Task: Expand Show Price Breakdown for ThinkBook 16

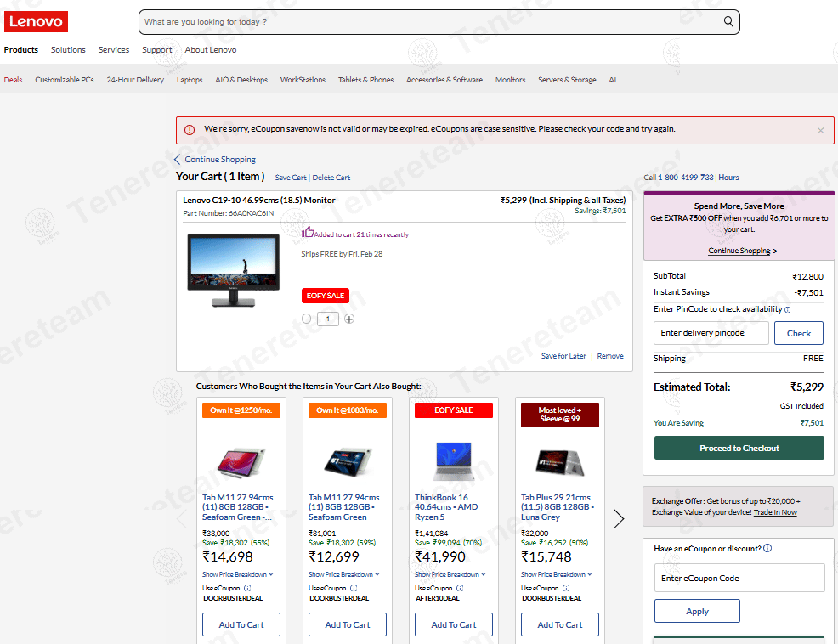Action: [x=450, y=574]
